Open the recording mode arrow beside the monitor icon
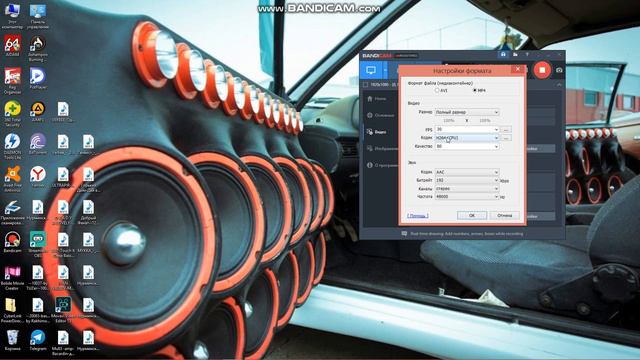 pyautogui.click(x=385, y=70)
